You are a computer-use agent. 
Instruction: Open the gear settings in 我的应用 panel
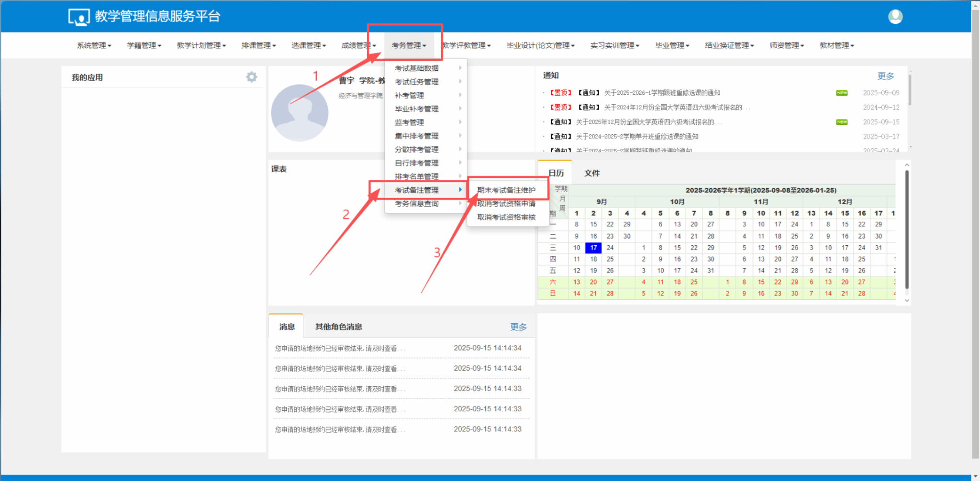[251, 77]
